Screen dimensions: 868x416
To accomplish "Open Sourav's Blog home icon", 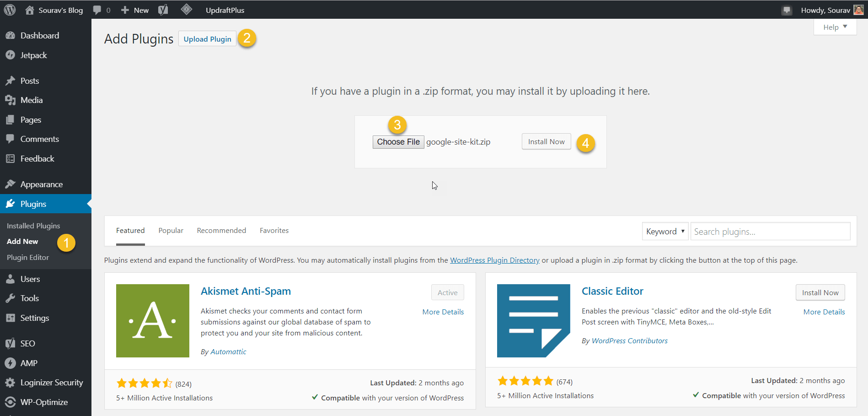I will pos(30,10).
